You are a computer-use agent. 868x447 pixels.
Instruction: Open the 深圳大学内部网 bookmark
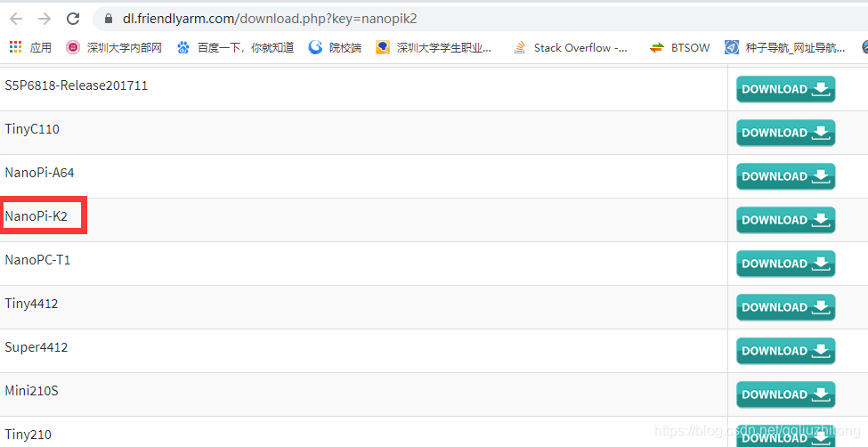(x=113, y=47)
